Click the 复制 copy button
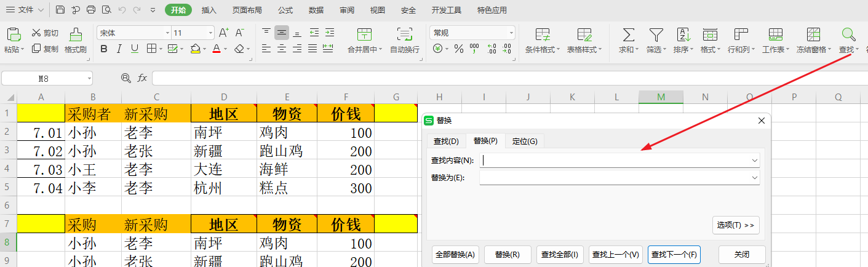This screenshot has width=868, height=267. click(x=45, y=49)
